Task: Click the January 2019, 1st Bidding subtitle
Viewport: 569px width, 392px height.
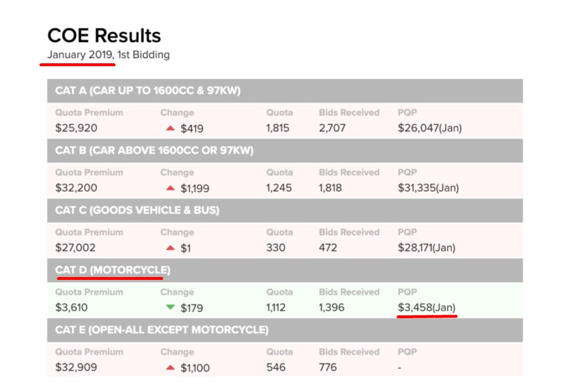Action: tap(109, 55)
